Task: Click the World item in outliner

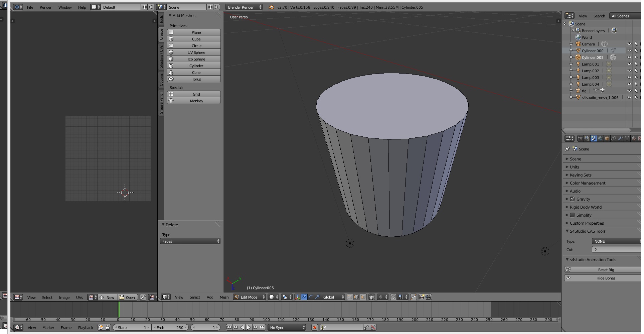Action: pos(586,37)
